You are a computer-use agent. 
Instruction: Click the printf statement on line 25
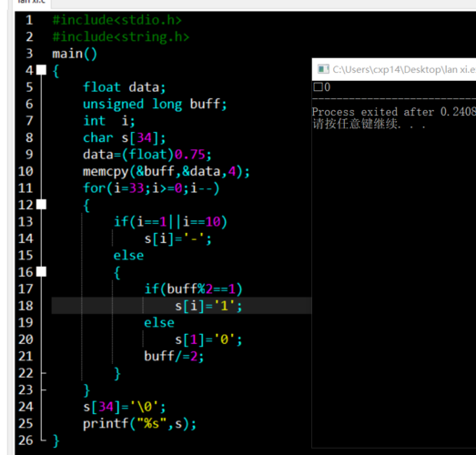point(139,424)
